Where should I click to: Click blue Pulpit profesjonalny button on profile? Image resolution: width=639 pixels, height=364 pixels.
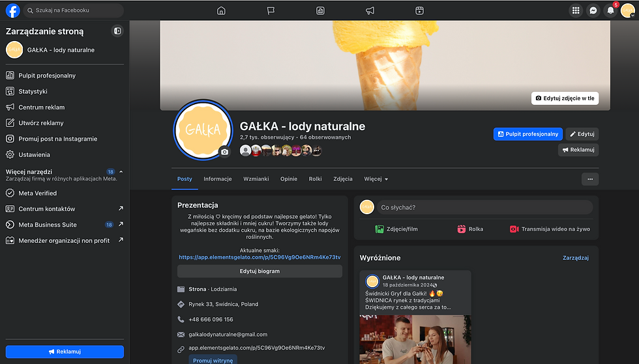(x=528, y=134)
